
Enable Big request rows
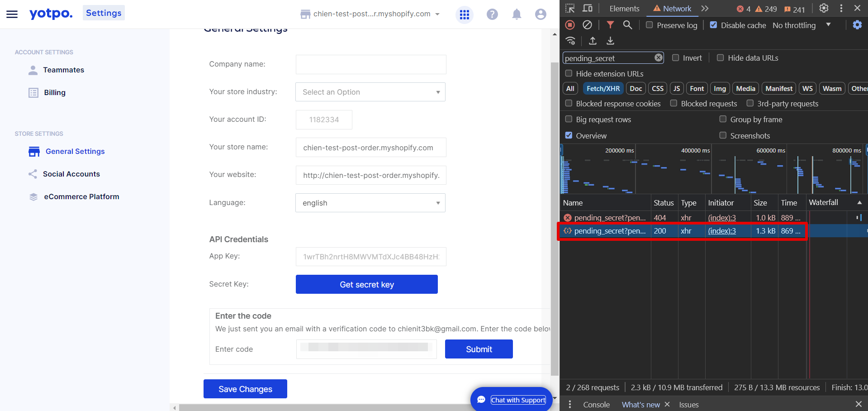pyautogui.click(x=569, y=119)
